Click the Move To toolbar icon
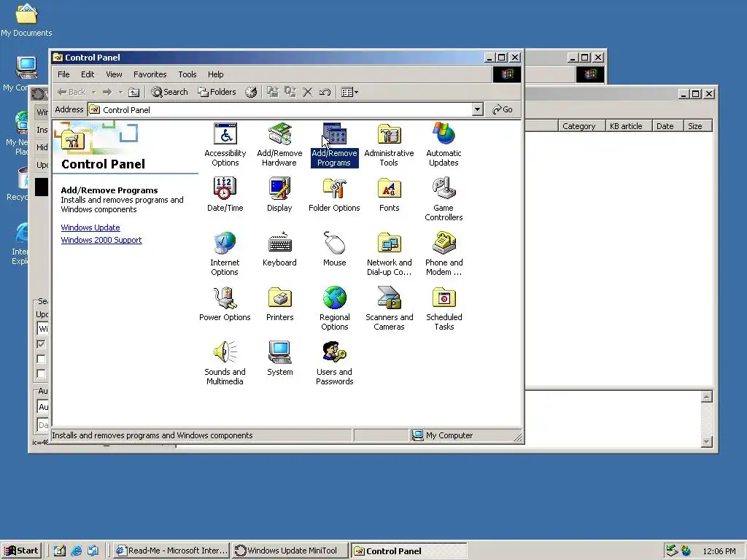The height and width of the screenshot is (560, 747). tap(273, 92)
